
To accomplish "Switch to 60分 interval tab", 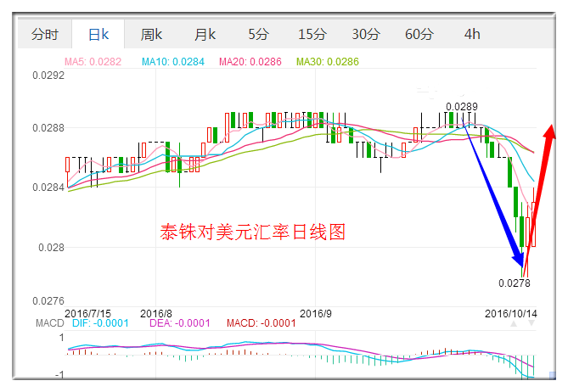I will pos(419,35).
